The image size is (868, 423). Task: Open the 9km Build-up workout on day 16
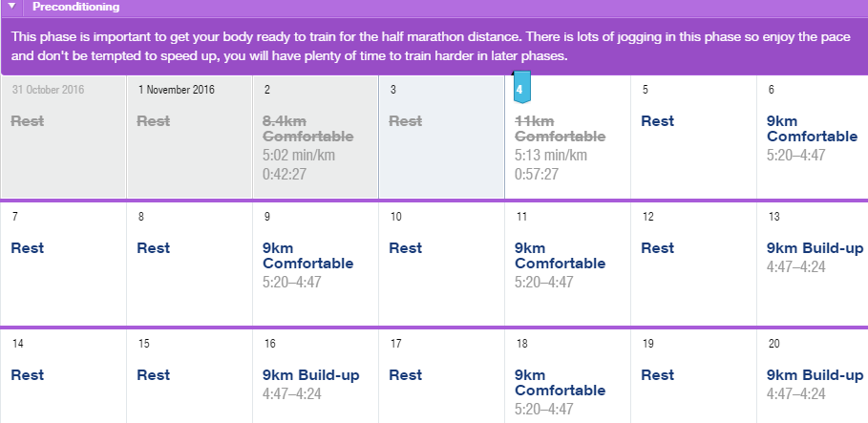pyautogui.click(x=311, y=375)
